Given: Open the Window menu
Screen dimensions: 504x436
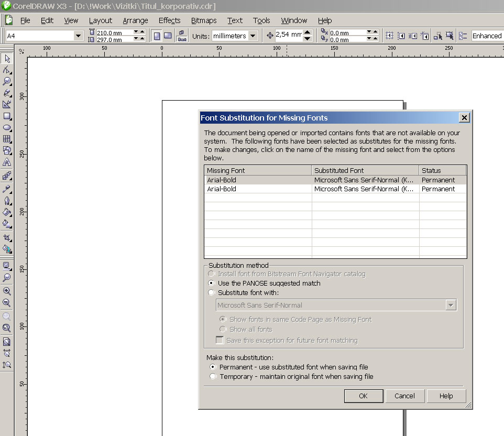Looking at the screenshot, I should pos(294,20).
